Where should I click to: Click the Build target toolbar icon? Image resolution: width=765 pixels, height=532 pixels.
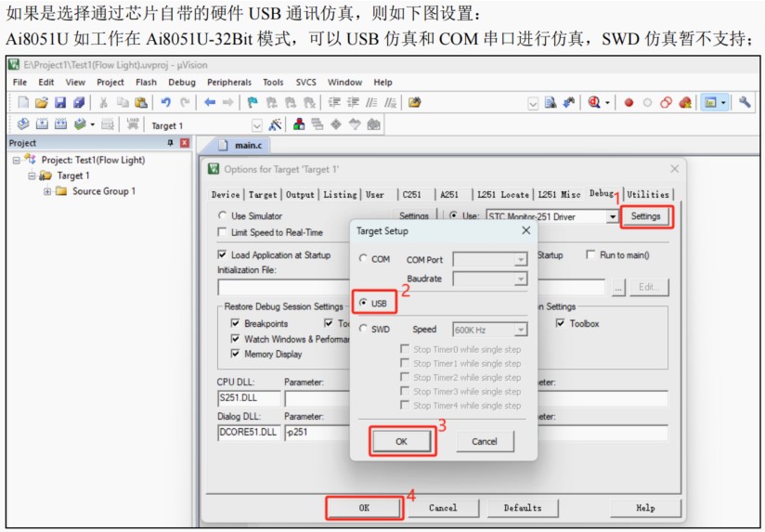tap(42, 124)
